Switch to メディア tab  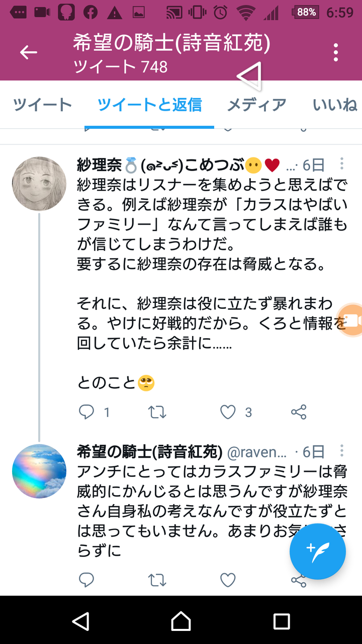click(x=256, y=105)
